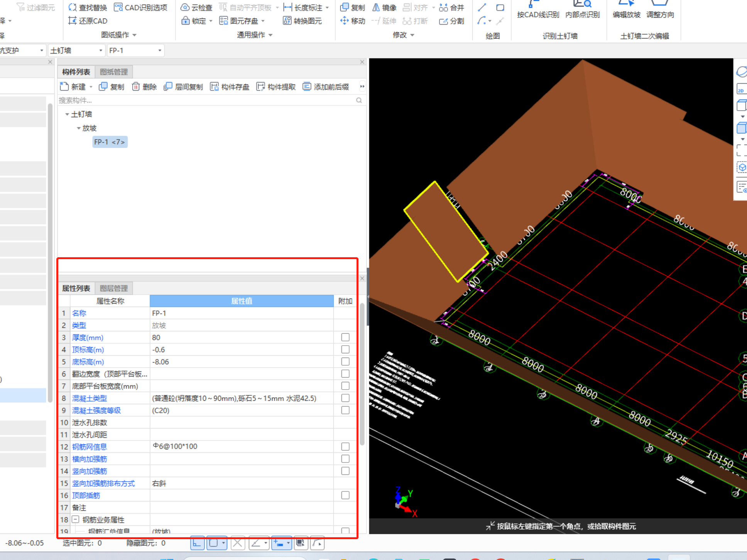Switch to 2D view icon
747x560 pixels.
coord(741,89)
